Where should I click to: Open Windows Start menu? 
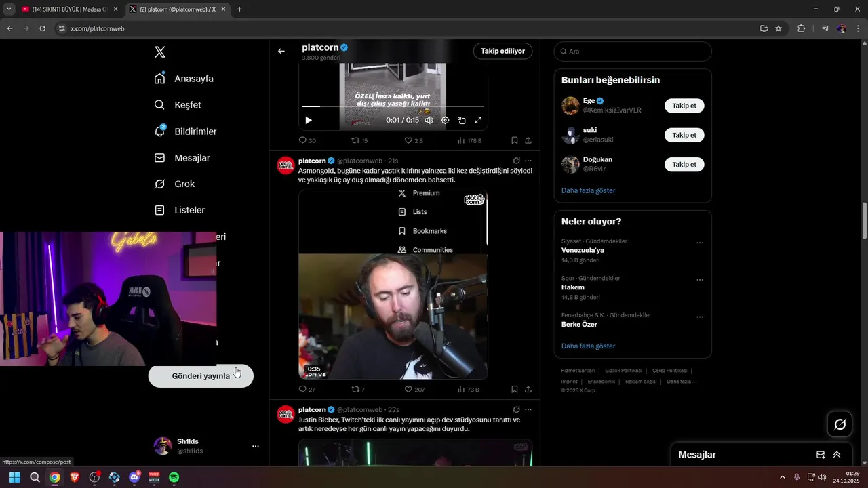[14, 477]
